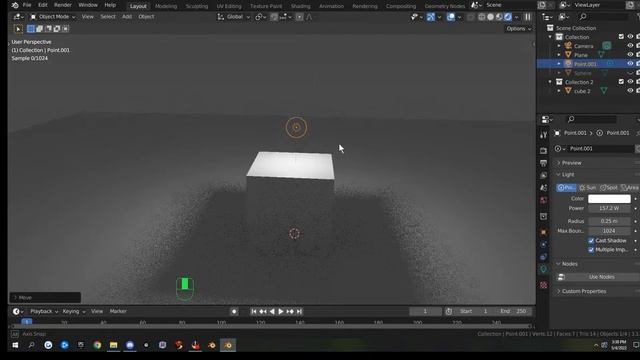Click the Windows Start button

coord(15,345)
